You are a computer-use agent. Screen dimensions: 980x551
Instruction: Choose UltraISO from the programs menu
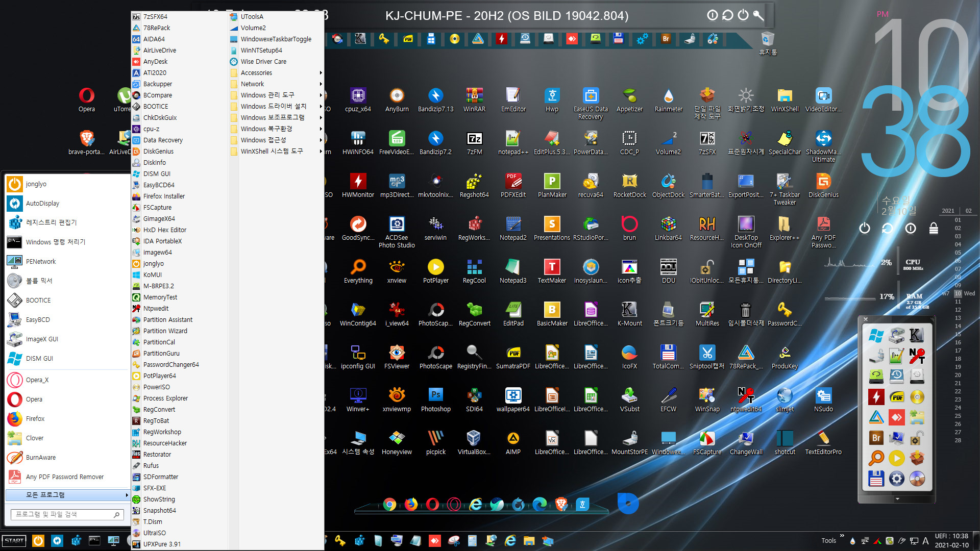click(179, 533)
